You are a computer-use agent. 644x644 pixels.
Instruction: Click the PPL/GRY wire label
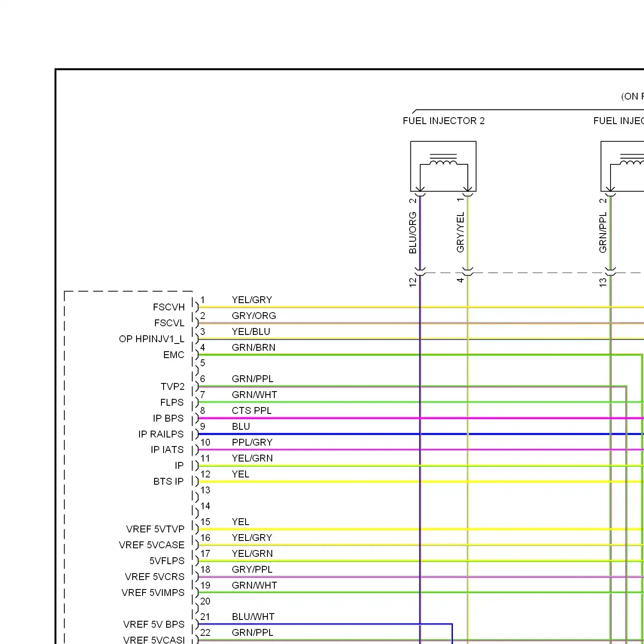(x=252, y=442)
